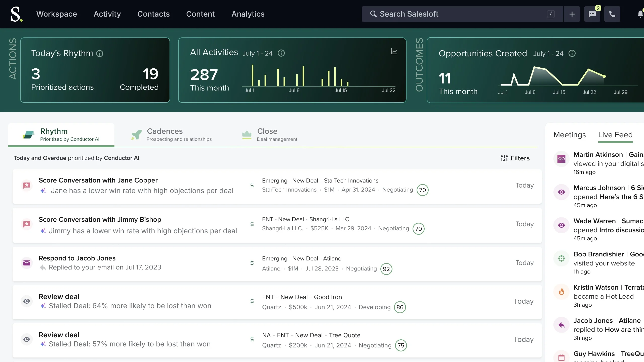Open ENT - New Deal - Good Iron deal

302,297
